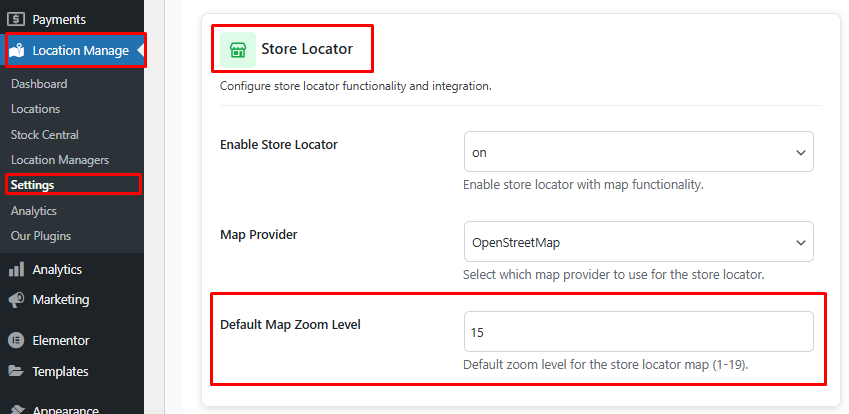Click the Elementor logo icon
The image size is (849, 414).
pyautogui.click(x=16, y=340)
